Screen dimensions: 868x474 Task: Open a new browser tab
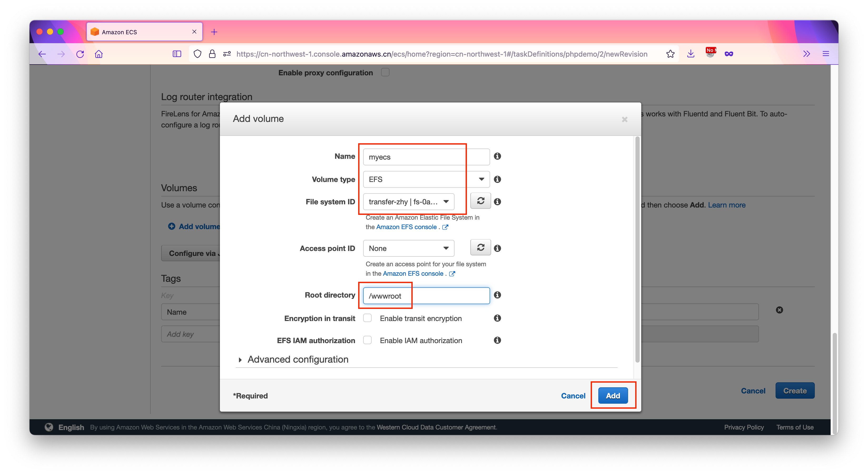pos(214,32)
